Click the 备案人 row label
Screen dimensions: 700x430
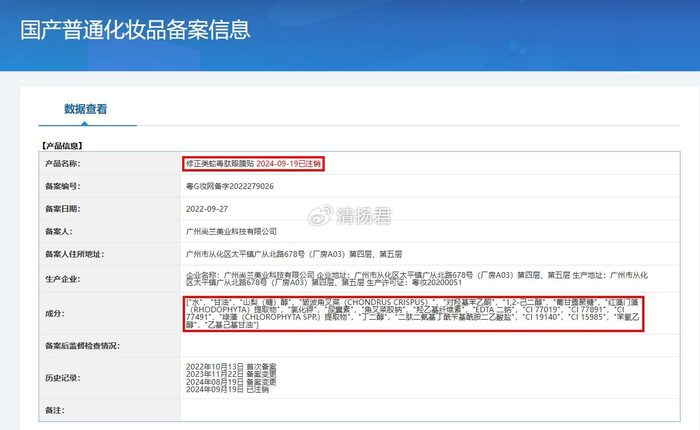coord(58,231)
